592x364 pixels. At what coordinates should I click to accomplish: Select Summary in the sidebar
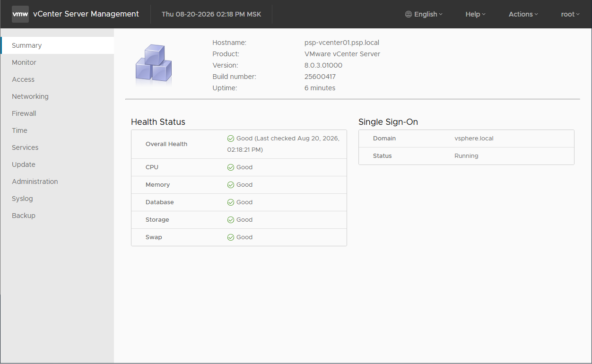[57, 45]
